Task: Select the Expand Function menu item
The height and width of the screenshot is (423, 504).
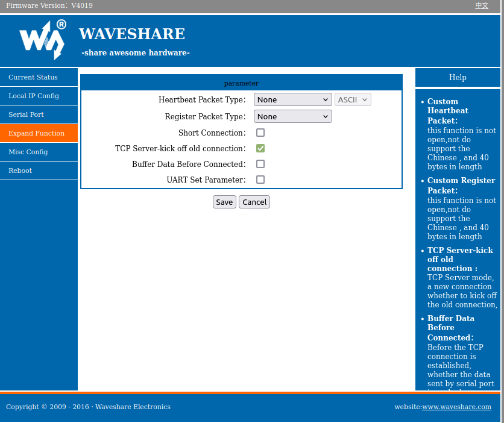Action: (x=36, y=133)
